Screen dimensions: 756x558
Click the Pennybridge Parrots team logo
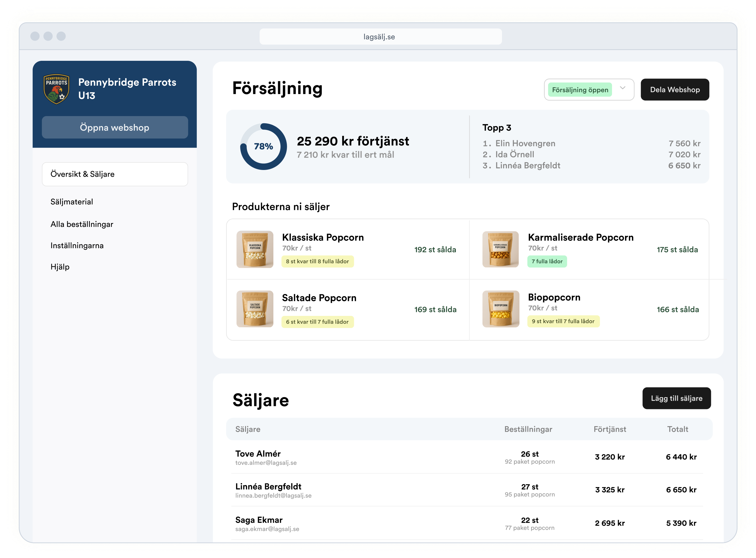point(56,89)
